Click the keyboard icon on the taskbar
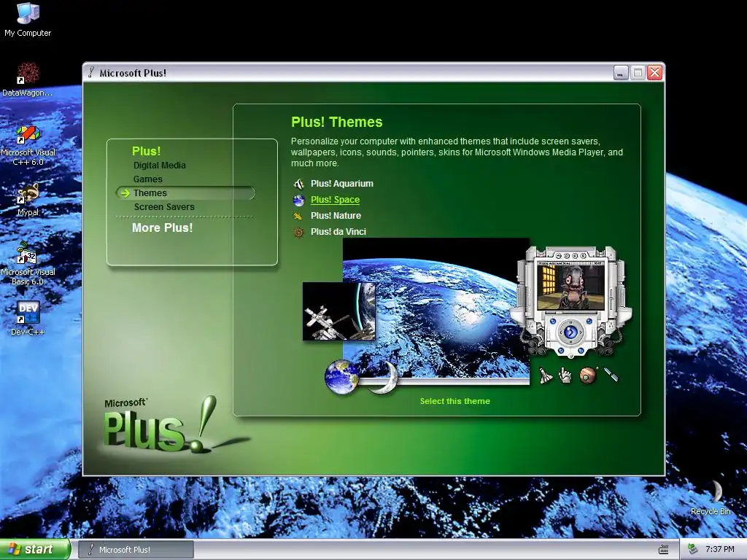 (663, 550)
